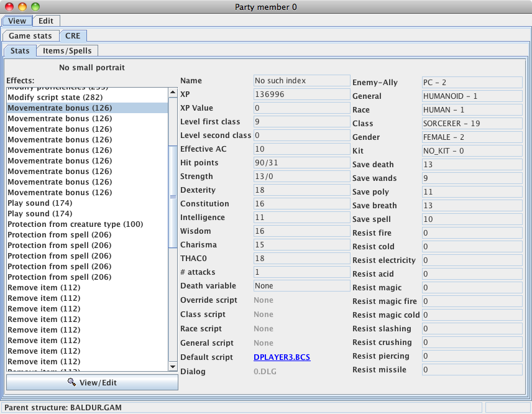Select Modify script state (282) effect
The width and height of the screenshot is (532, 414).
tap(55, 98)
